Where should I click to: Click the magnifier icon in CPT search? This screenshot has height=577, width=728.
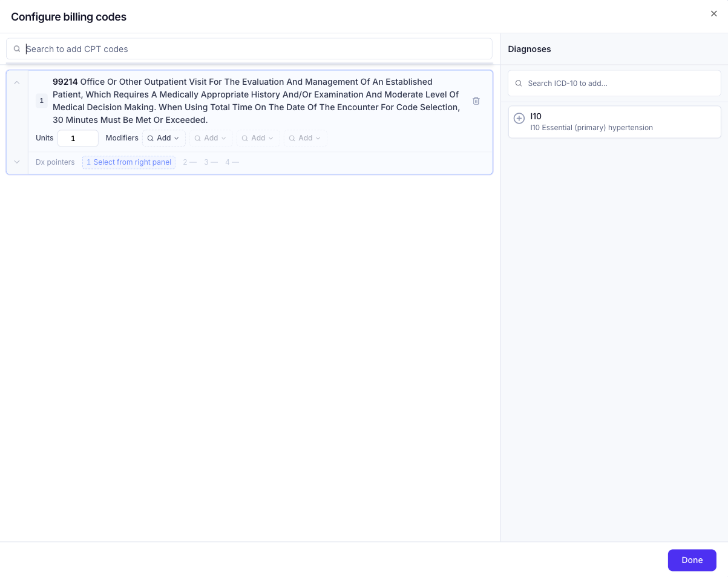click(17, 49)
